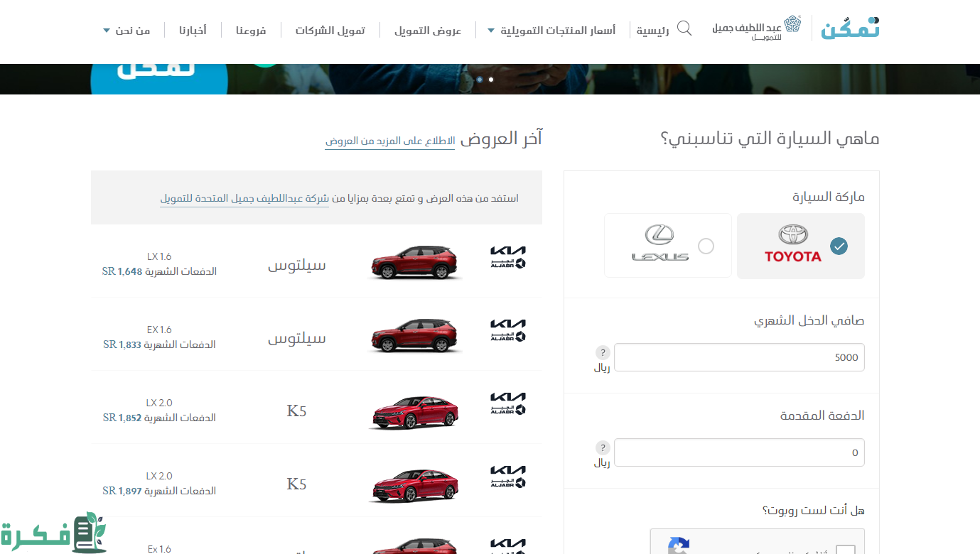Click the صافي الدخل الشهري label
Viewport: 980px width, 554px height.
(809, 321)
